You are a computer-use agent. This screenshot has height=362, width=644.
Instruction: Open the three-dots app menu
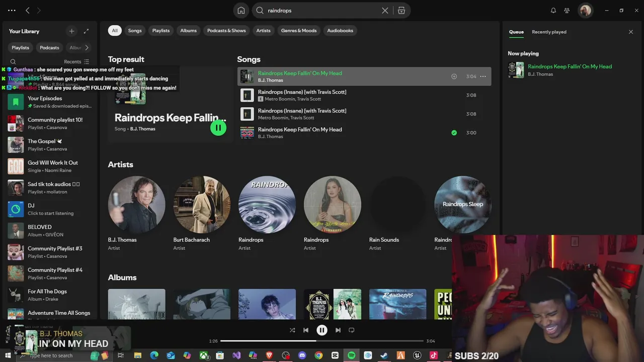[12, 10]
